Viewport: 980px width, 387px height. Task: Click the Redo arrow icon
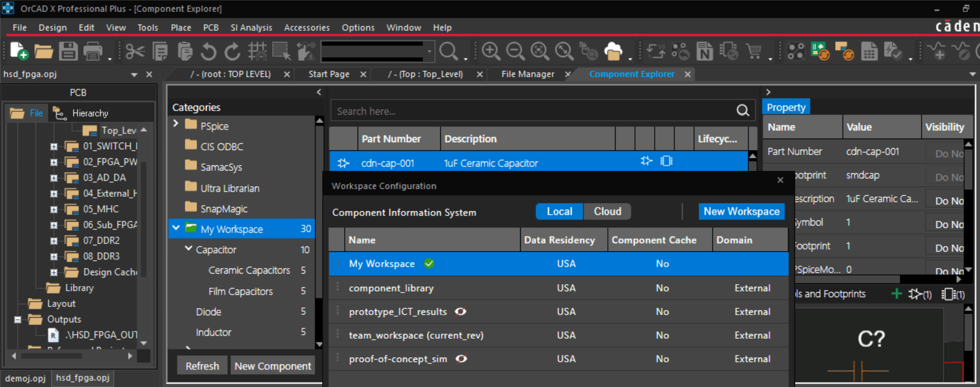(233, 51)
